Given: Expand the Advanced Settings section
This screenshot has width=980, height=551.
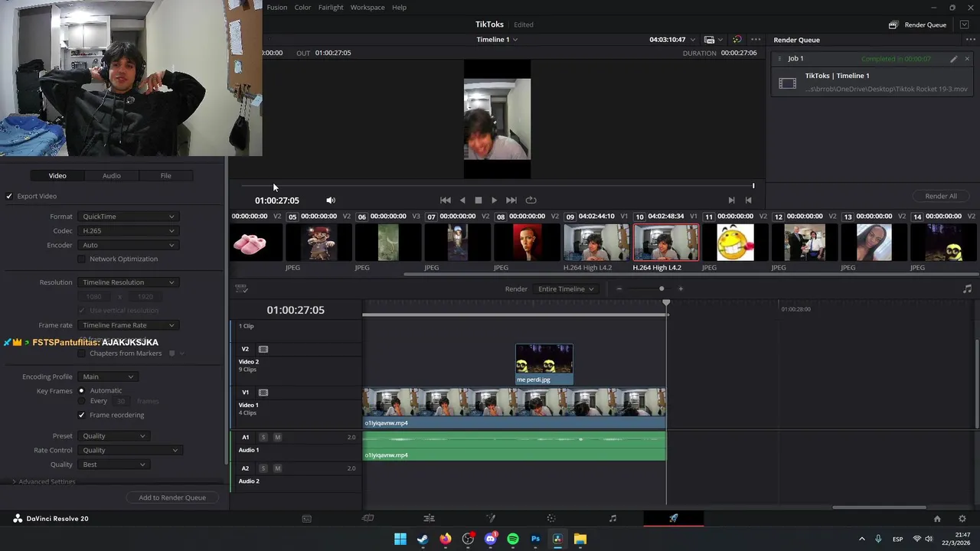Looking at the screenshot, I should tap(43, 482).
